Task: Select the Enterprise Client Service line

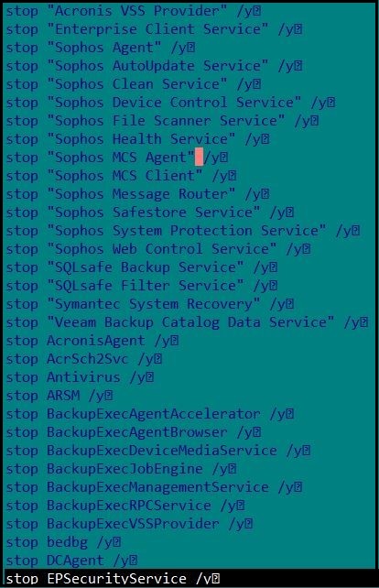Action: pyautogui.click(x=154, y=29)
